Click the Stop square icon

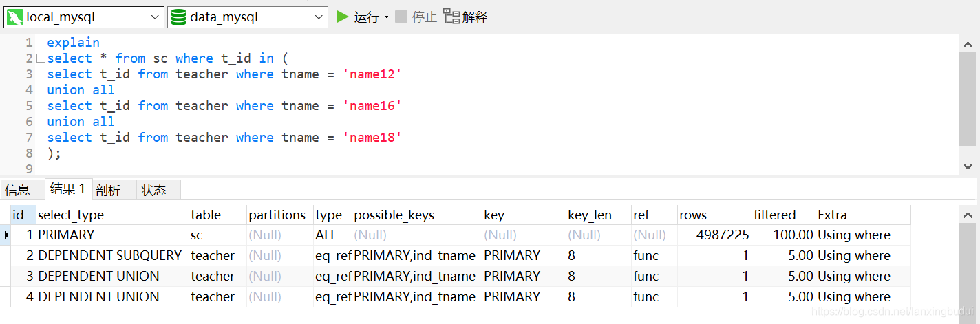[401, 16]
